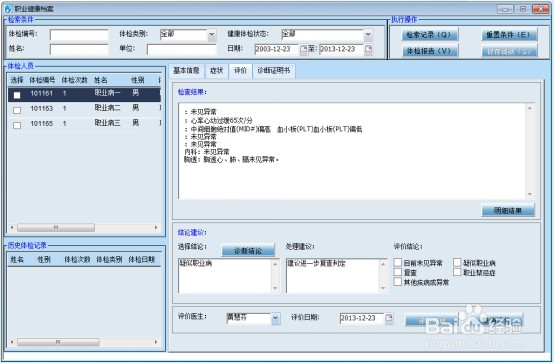
Task: Click the end date field 2013-12-23
Action: coord(342,49)
